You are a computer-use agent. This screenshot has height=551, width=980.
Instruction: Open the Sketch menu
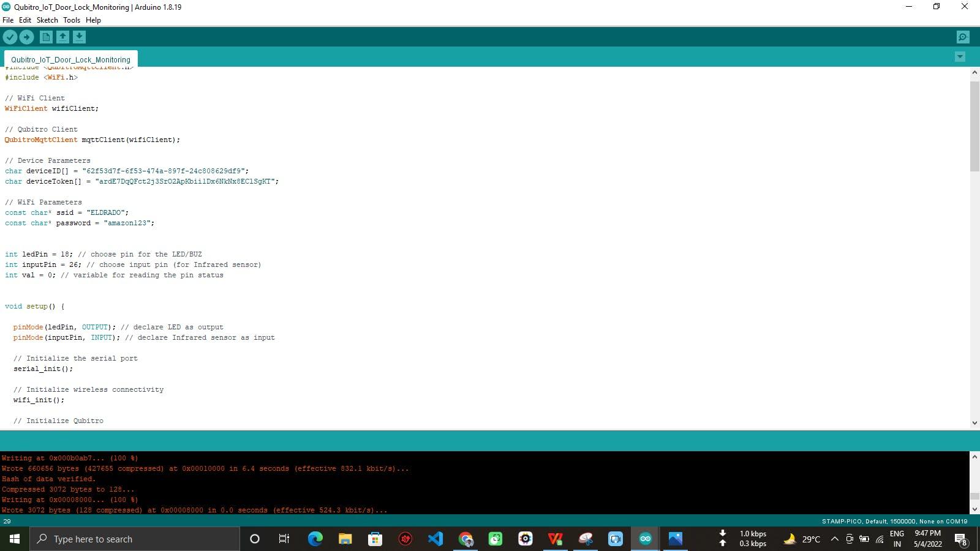point(47,20)
